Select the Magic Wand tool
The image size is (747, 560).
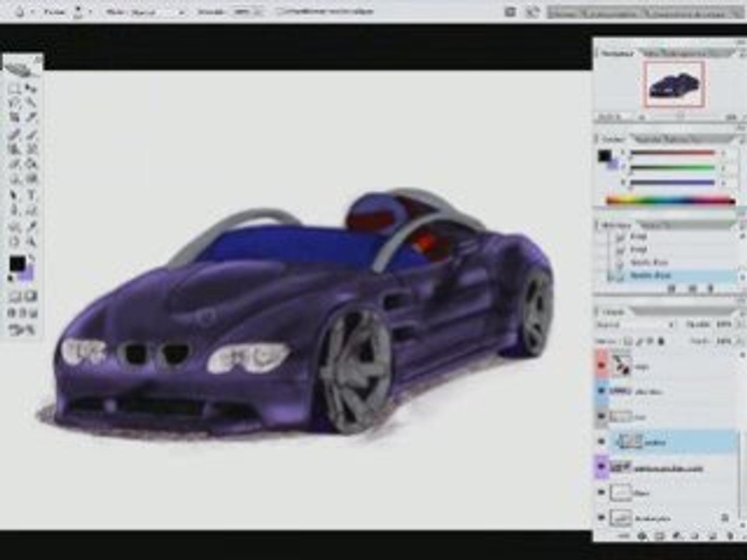(x=31, y=103)
